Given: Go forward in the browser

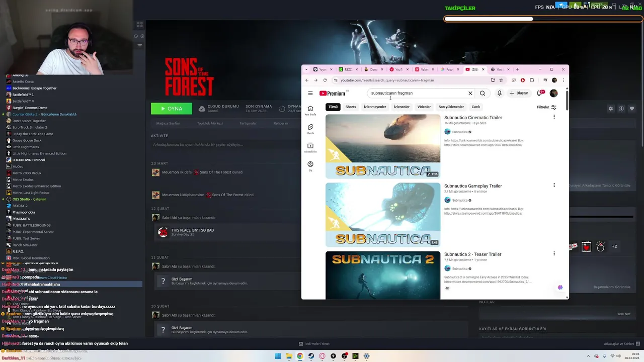Looking at the screenshot, I should pyautogui.click(x=316, y=80).
